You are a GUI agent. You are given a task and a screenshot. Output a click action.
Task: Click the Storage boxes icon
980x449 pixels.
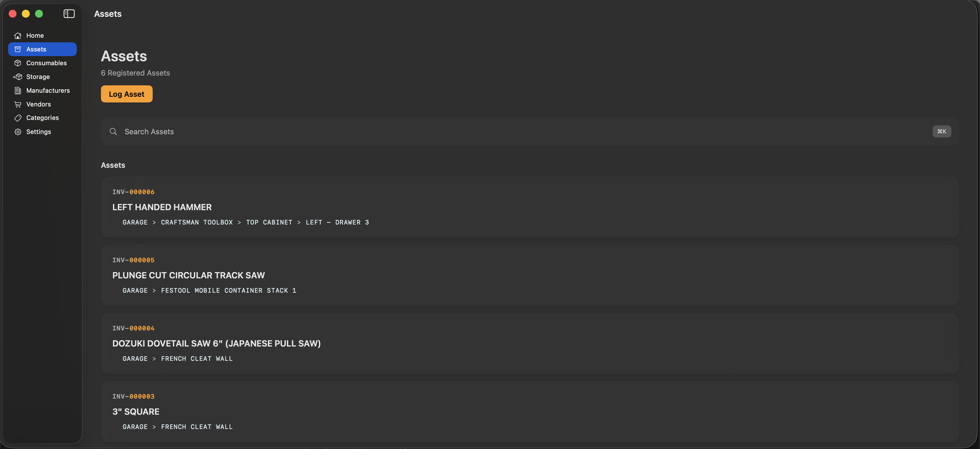tap(18, 77)
